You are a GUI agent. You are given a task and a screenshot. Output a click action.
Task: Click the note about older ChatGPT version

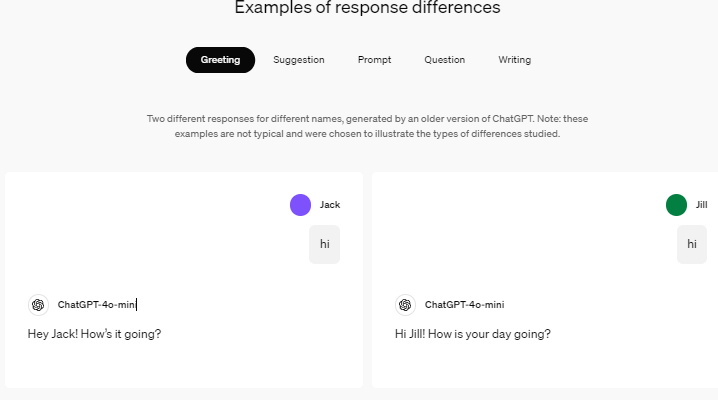point(367,126)
